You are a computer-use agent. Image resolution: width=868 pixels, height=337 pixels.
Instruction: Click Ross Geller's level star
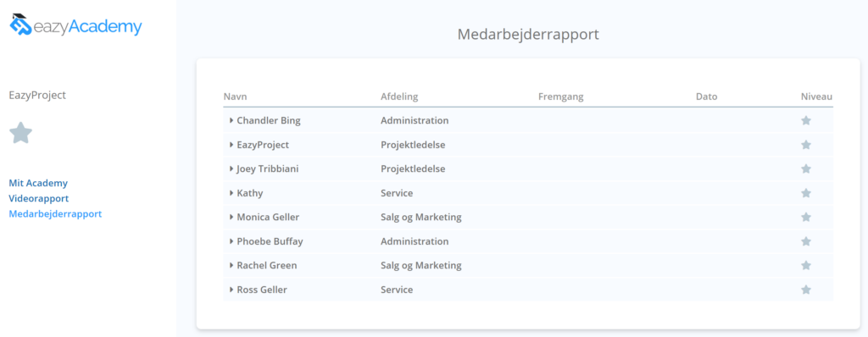pos(806,290)
